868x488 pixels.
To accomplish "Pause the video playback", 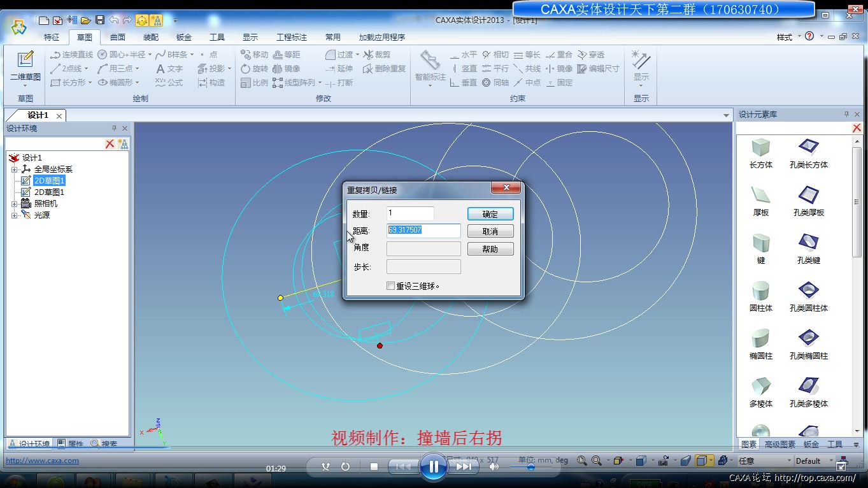I will click(433, 467).
